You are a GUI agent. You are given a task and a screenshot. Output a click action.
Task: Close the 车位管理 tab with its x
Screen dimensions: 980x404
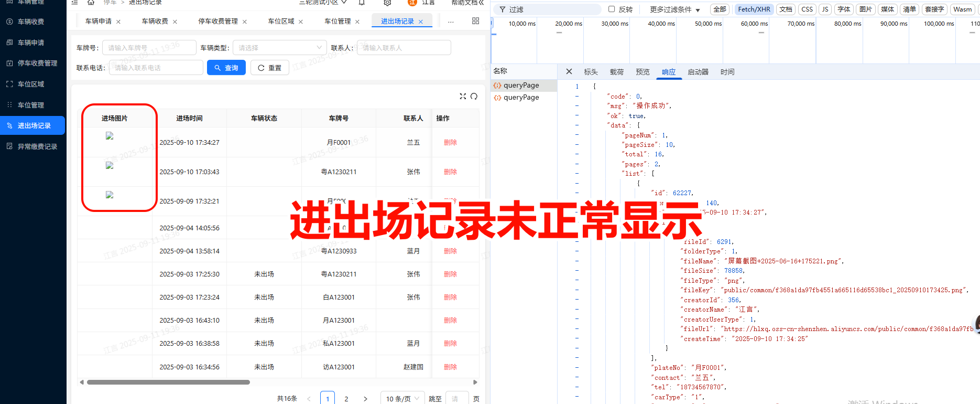tap(357, 22)
